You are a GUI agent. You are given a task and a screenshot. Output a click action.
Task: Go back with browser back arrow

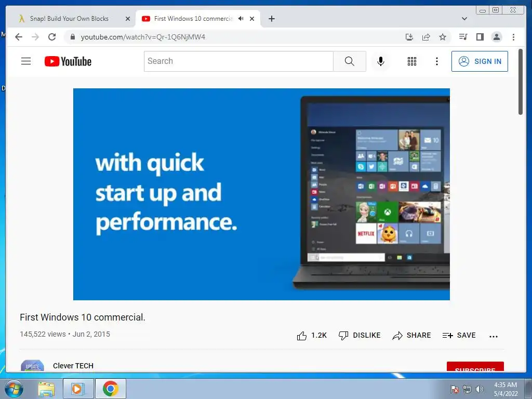(19, 37)
